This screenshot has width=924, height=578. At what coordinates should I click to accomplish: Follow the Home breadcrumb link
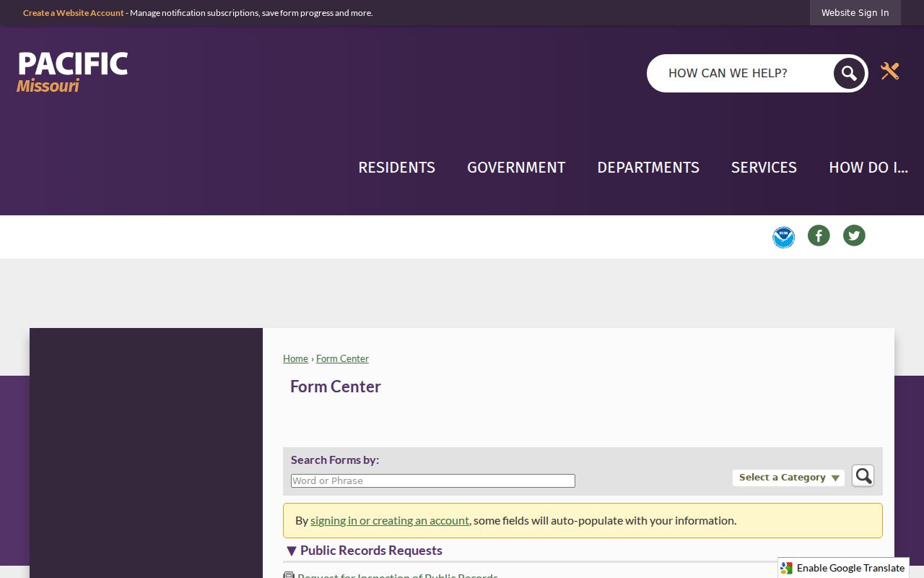click(x=295, y=358)
